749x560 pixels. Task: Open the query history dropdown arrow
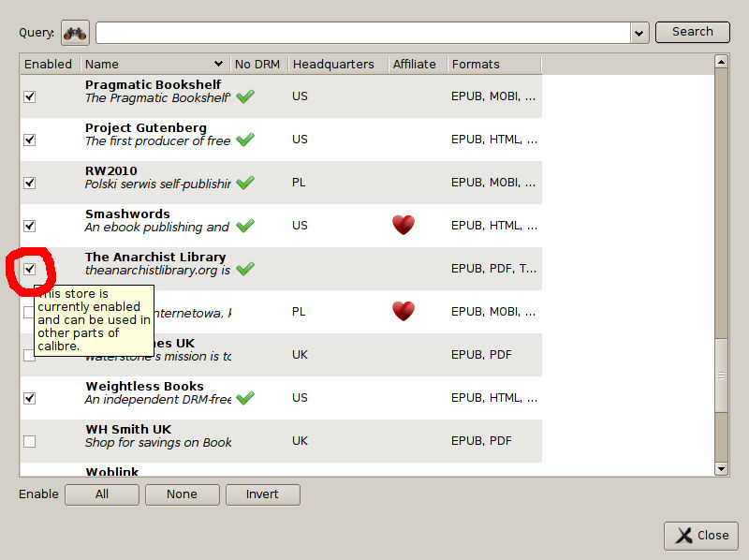[x=639, y=33]
